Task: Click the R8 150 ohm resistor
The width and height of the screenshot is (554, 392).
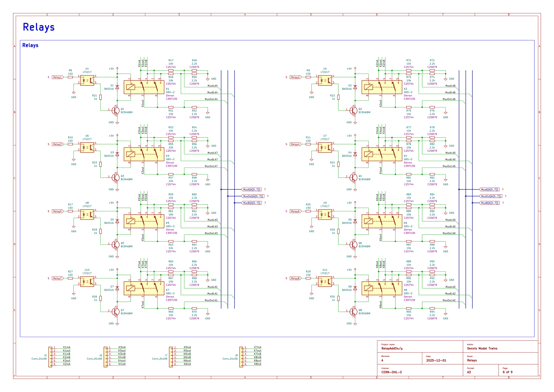Action: pyautogui.click(x=70, y=77)
